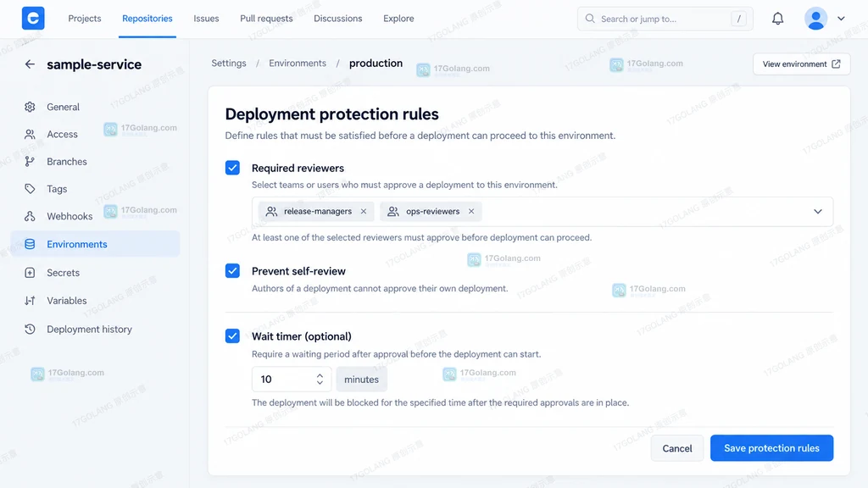This screenshot has height=488, width=868.
Task: Remove release-managers reviewer chip
Action: [364, 211]
